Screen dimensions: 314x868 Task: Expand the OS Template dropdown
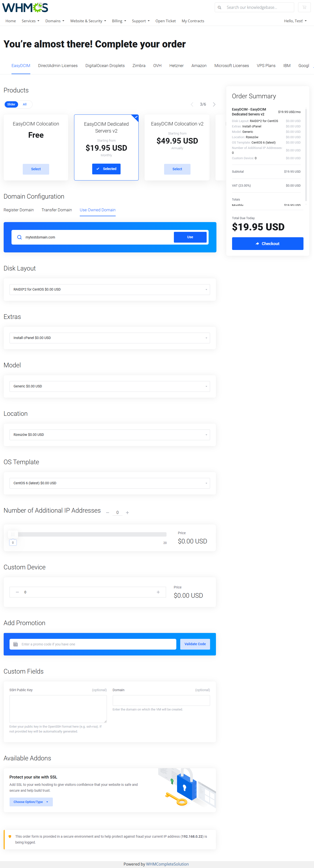[110, 483]
